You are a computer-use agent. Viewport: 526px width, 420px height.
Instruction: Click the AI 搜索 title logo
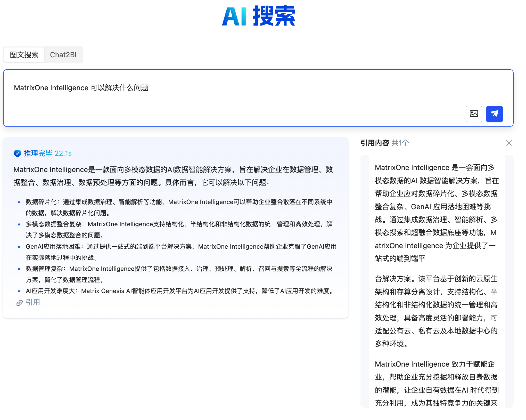(x=258, y=16)
